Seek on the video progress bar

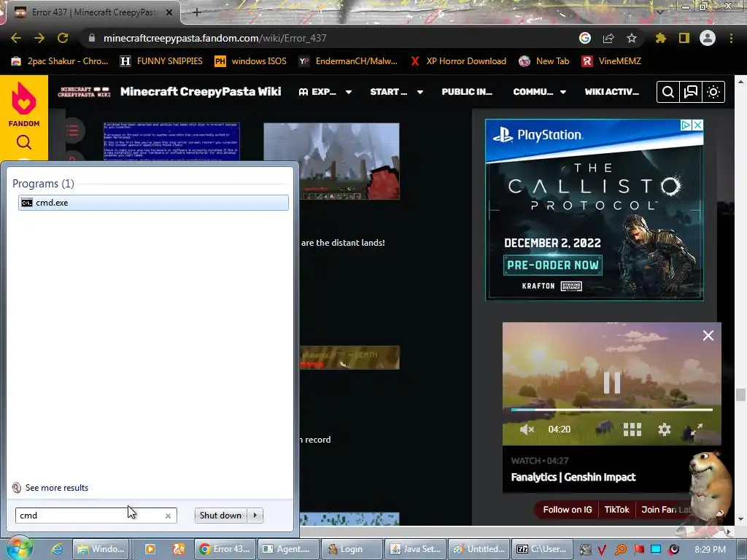(x=612, y=410)
